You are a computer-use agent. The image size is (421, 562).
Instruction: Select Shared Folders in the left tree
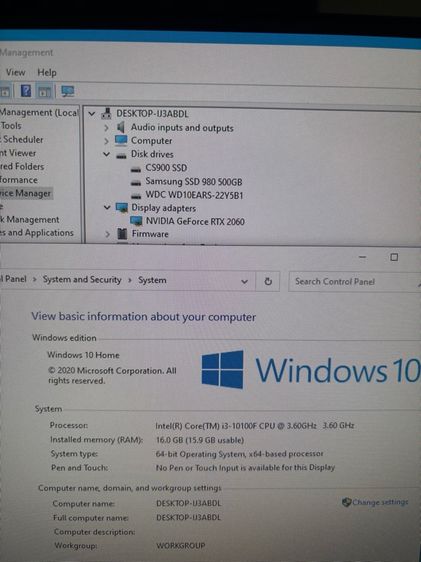point(22,167)
